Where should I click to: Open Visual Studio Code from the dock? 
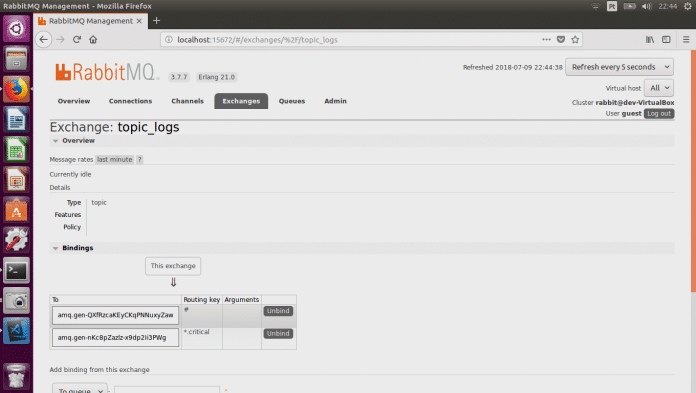16,330
